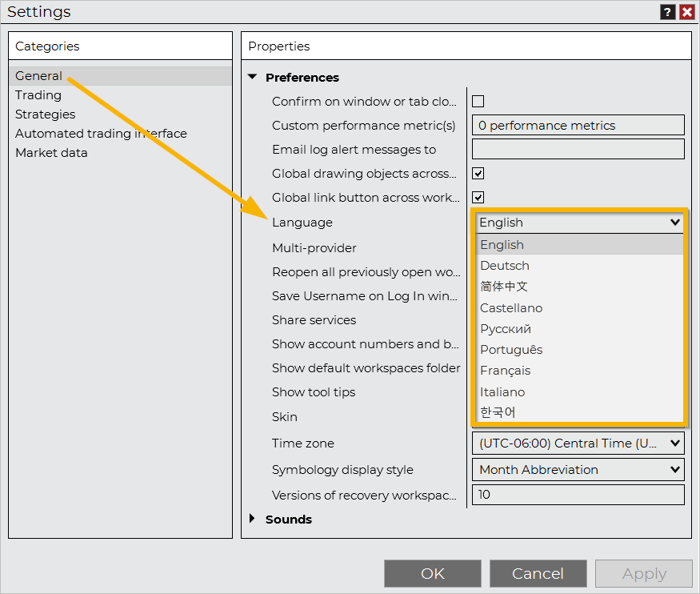Click Show default workspaces folder label
The image size is (700, 594).
[x=366, y=368]
